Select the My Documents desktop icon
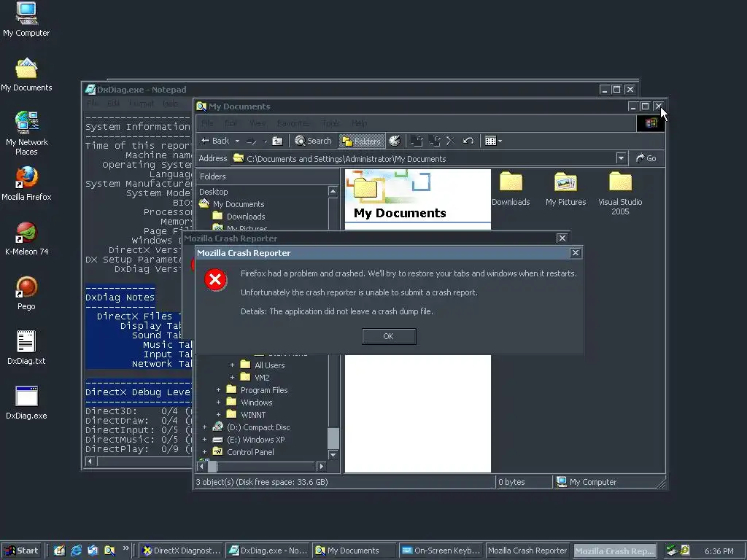This screenshot has width=747, height=560. click(x=26, y=75)
